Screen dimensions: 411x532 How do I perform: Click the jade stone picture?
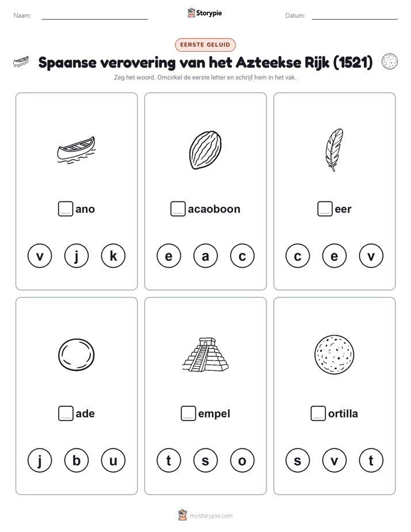tap(77, 355)
